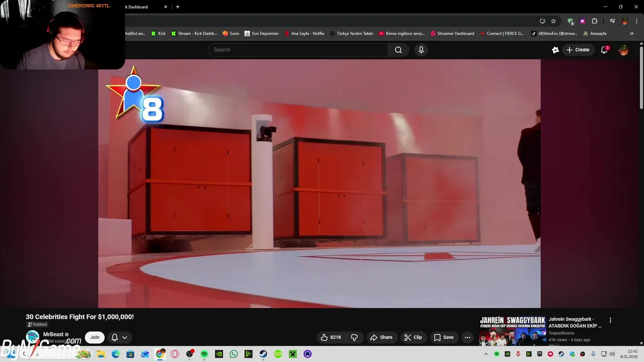Click the icon left of Create

click(555, 50)
